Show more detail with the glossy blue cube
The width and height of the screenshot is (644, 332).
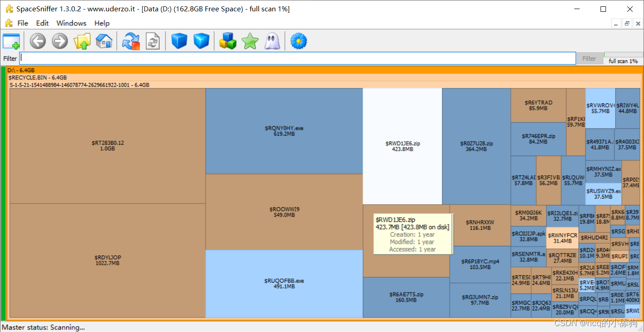201,41
